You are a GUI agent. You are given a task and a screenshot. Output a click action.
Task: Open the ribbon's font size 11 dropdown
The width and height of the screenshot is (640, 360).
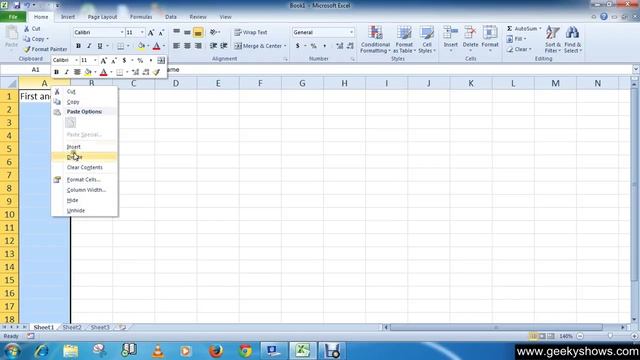[x=142, y=32]
